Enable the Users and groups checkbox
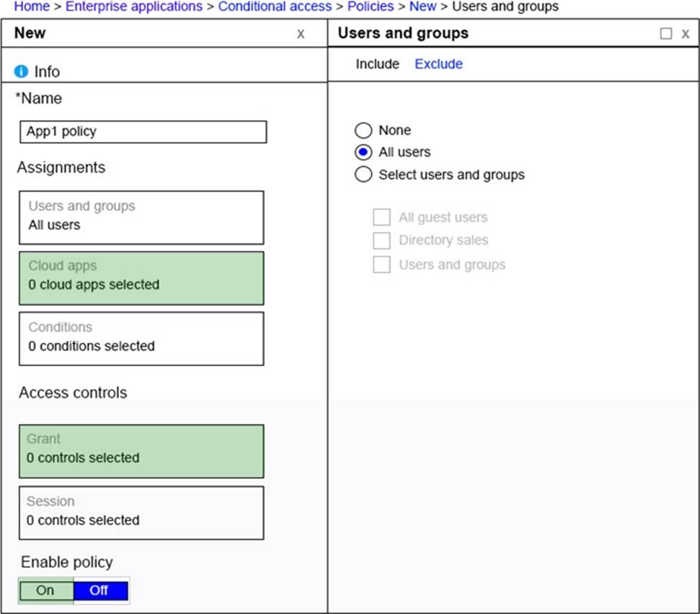Viewport: 700px width, 614px height. (x=381, y=265)
